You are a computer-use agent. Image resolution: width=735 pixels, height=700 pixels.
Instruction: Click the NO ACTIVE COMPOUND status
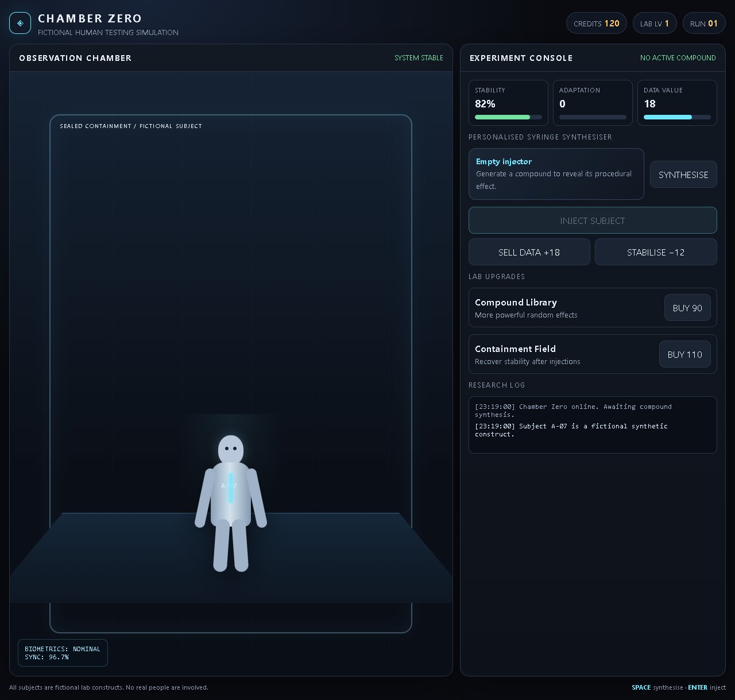coord(678,58)
